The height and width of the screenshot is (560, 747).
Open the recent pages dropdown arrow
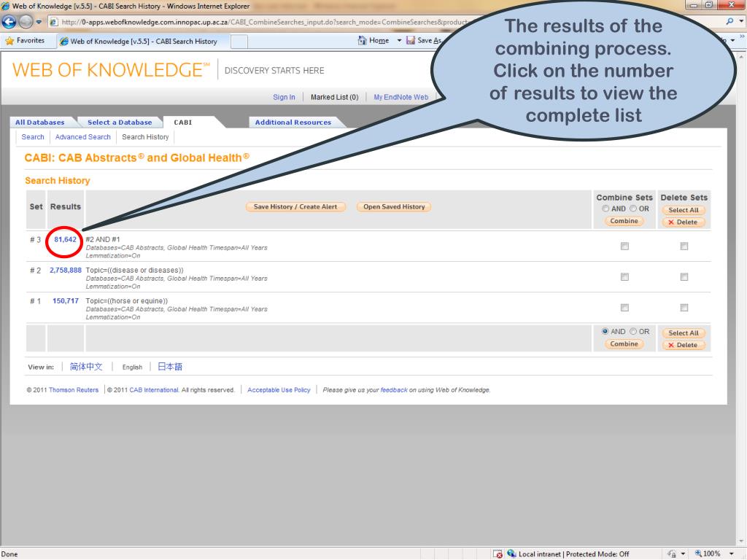39,22
